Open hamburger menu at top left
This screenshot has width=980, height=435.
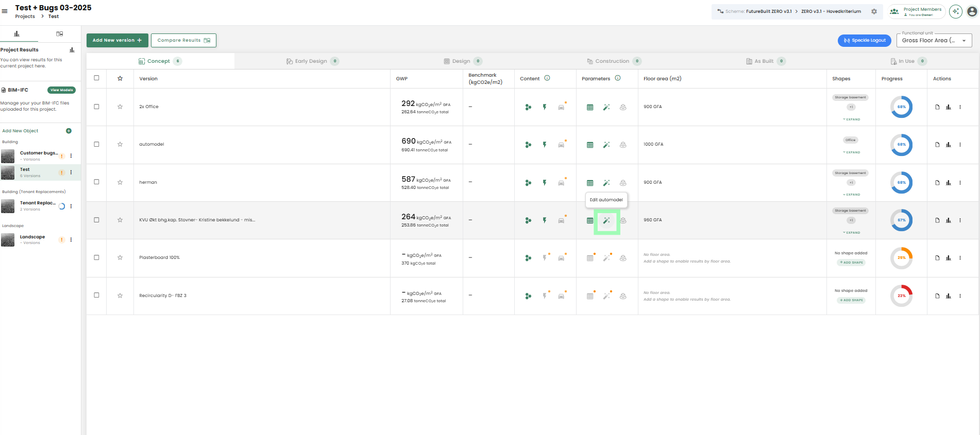point(5,11)
